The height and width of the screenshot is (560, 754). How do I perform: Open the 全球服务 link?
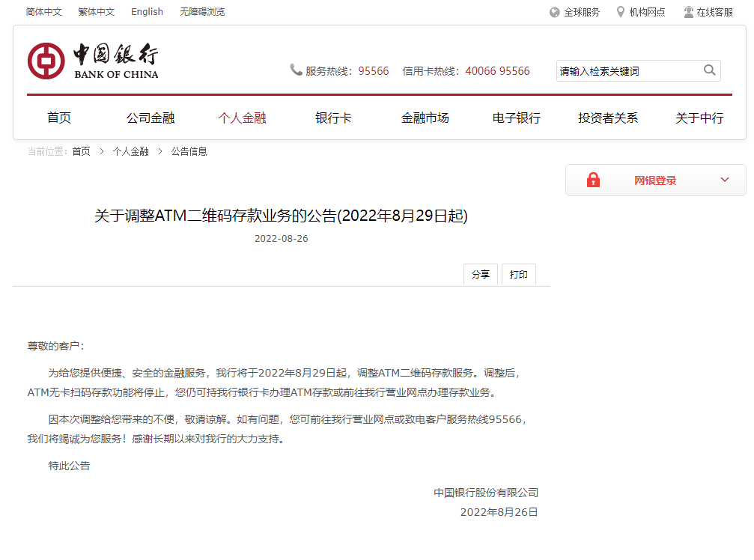(x=582, y=13)
